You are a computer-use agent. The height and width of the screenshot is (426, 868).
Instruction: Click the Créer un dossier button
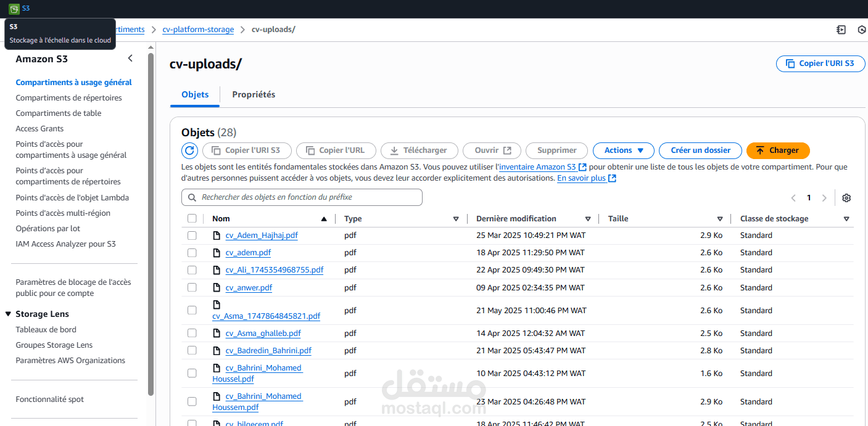[700, 150]
